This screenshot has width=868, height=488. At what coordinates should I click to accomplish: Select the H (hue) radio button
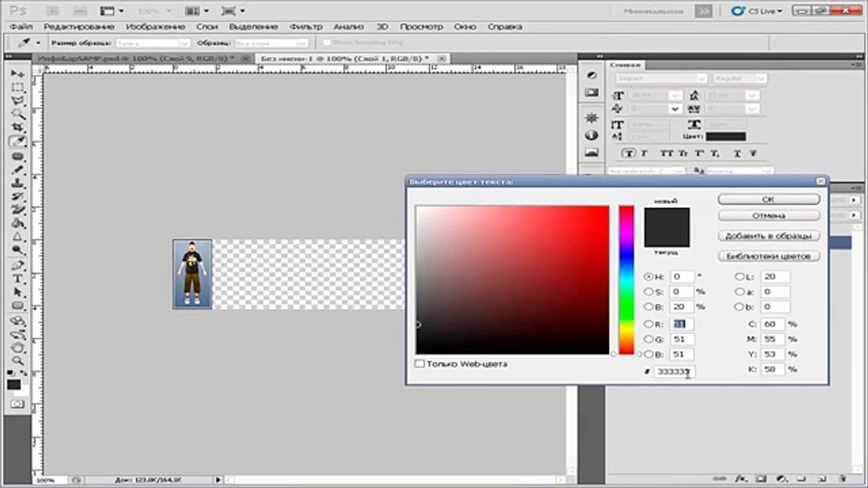pyautogui.click(x=648, y=277)
